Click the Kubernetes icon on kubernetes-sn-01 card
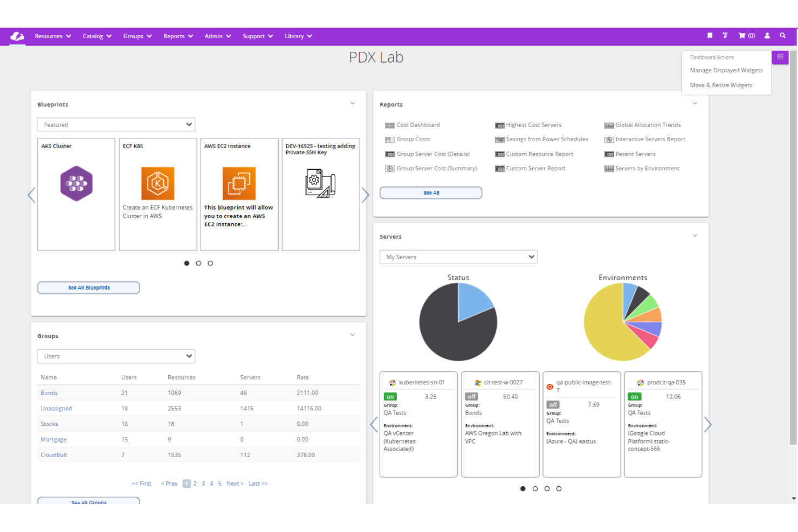Screen dimensions: 798x532 tap(392, 382)
